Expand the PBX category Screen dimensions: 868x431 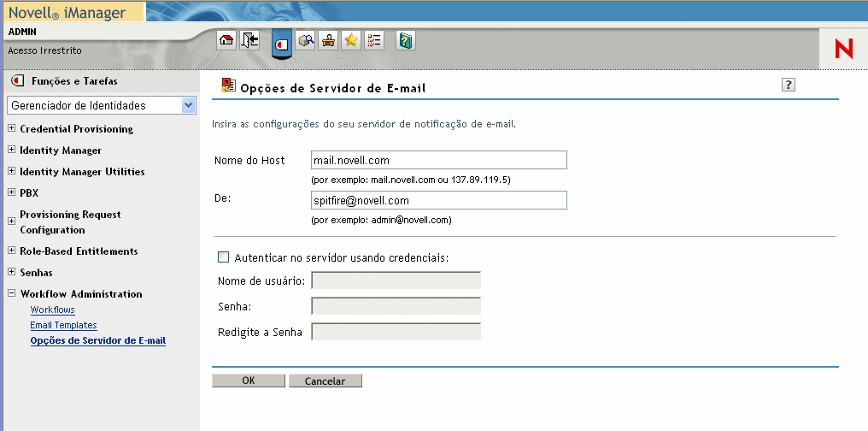12,192
